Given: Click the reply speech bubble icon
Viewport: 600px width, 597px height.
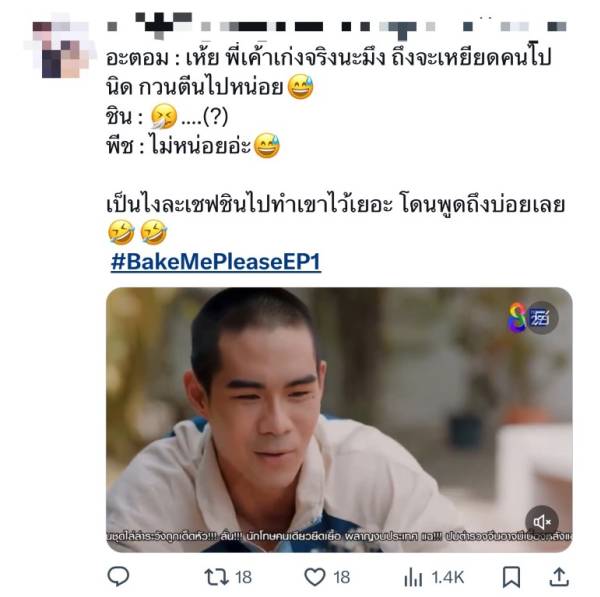Looking at the screenshot, I should tap(118, 576).
